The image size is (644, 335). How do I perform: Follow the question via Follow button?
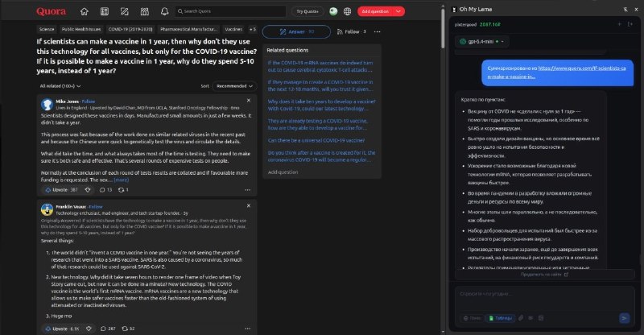(x=351, y=31)
